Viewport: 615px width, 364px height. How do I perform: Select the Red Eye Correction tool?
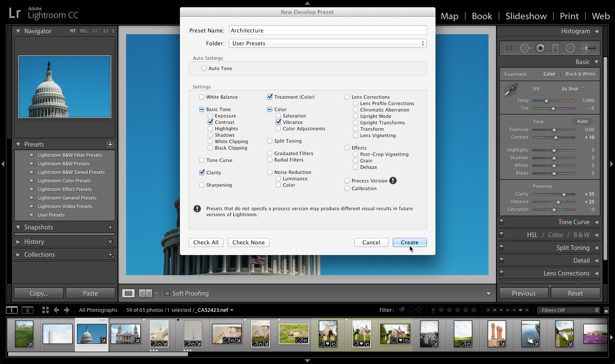coord(540,48)
